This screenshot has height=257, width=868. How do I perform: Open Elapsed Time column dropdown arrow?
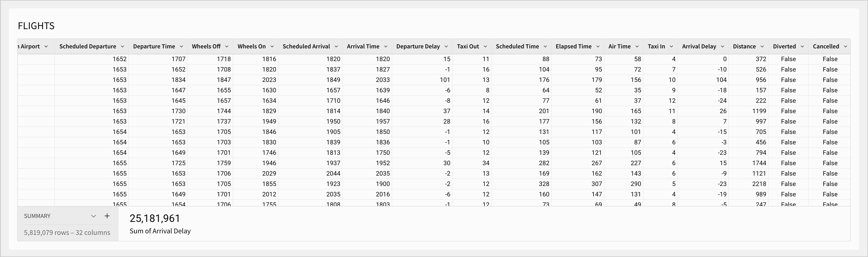coord(598,46)
